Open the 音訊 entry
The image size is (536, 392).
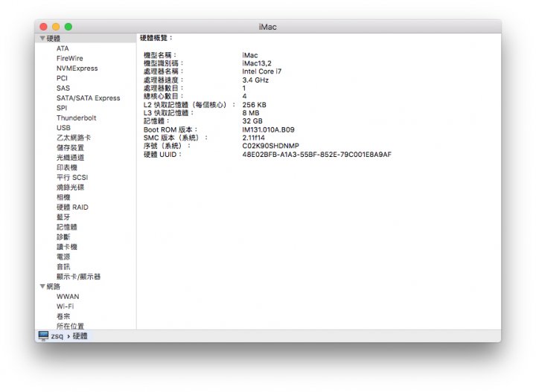click(x=63, y=267)
